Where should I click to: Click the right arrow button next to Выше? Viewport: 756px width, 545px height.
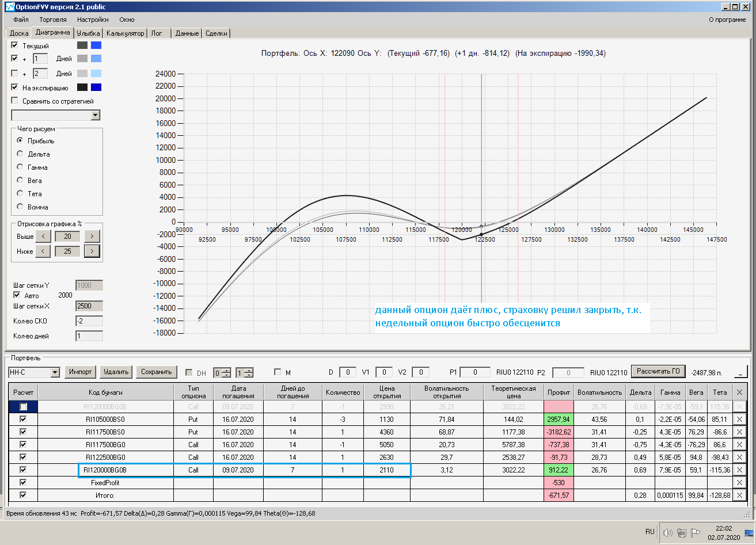pyautogui.click(x=92, y=236)
